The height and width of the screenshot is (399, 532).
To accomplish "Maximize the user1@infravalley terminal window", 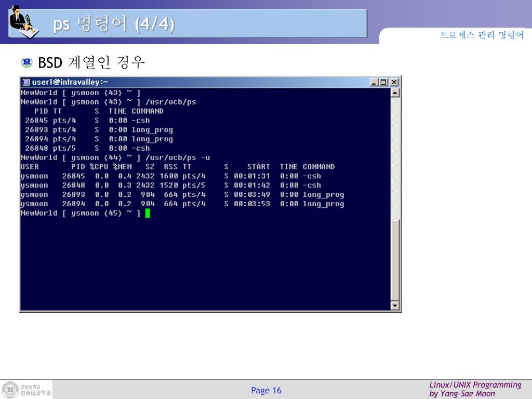I will tap(383, 82).
